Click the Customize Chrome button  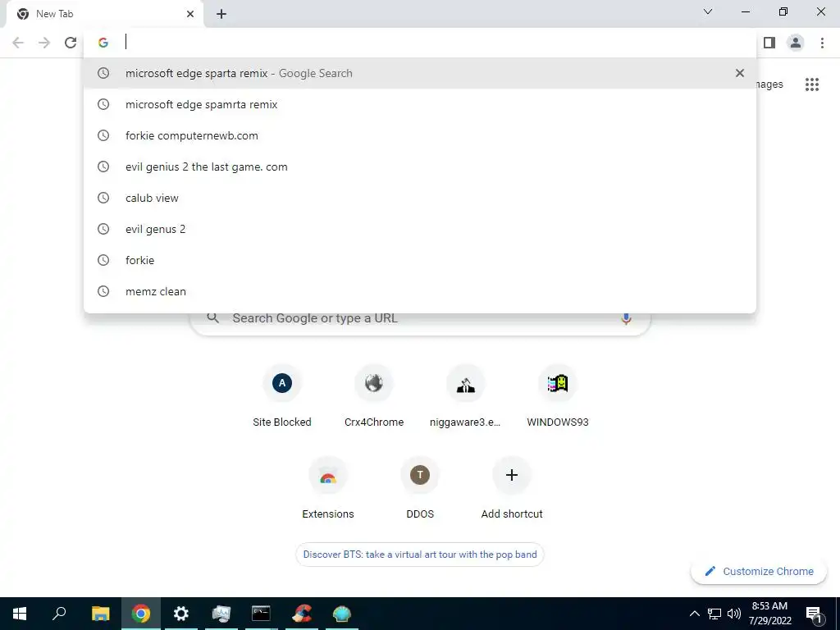click(759, 571)
